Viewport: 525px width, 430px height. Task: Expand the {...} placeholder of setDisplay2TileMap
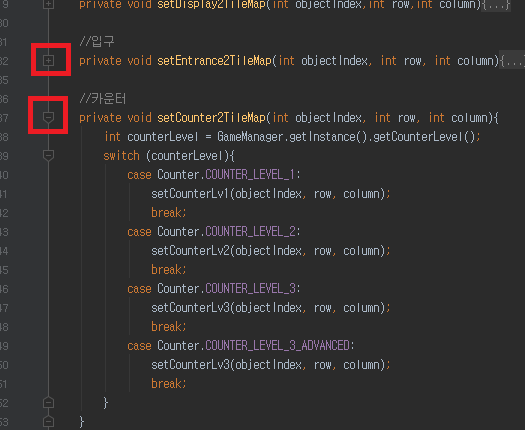point(496,5)
